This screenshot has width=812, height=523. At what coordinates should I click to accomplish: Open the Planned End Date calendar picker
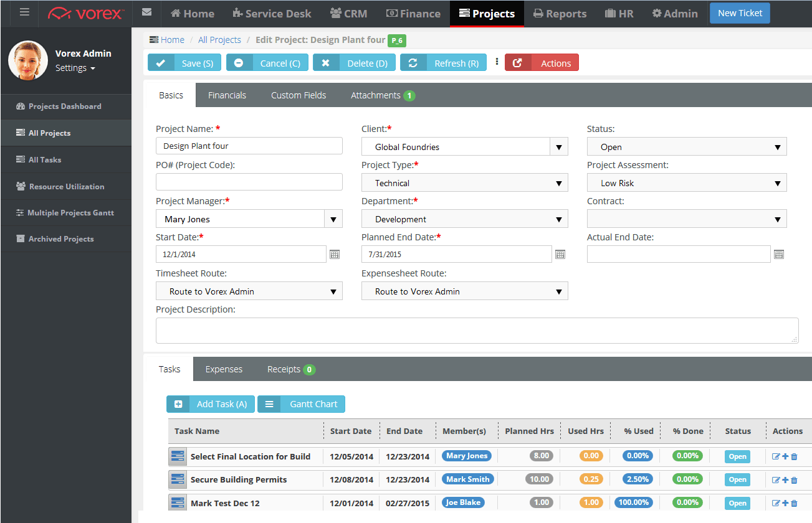click(560, 254)
